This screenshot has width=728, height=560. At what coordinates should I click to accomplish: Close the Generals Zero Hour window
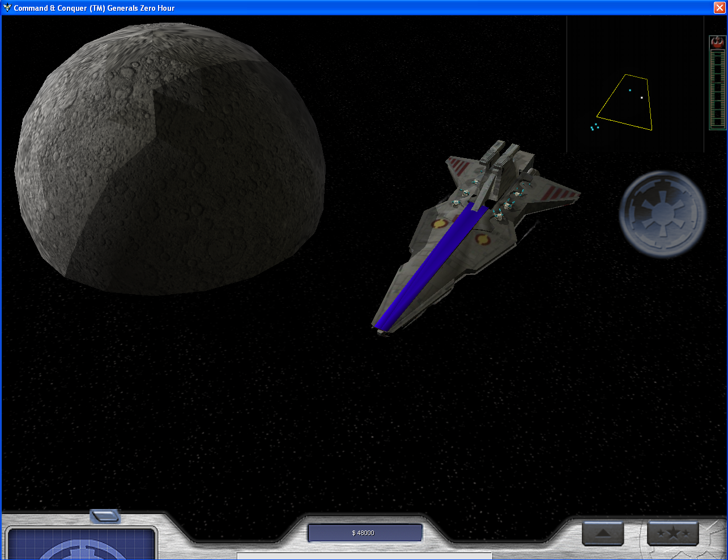click(719, 8)
